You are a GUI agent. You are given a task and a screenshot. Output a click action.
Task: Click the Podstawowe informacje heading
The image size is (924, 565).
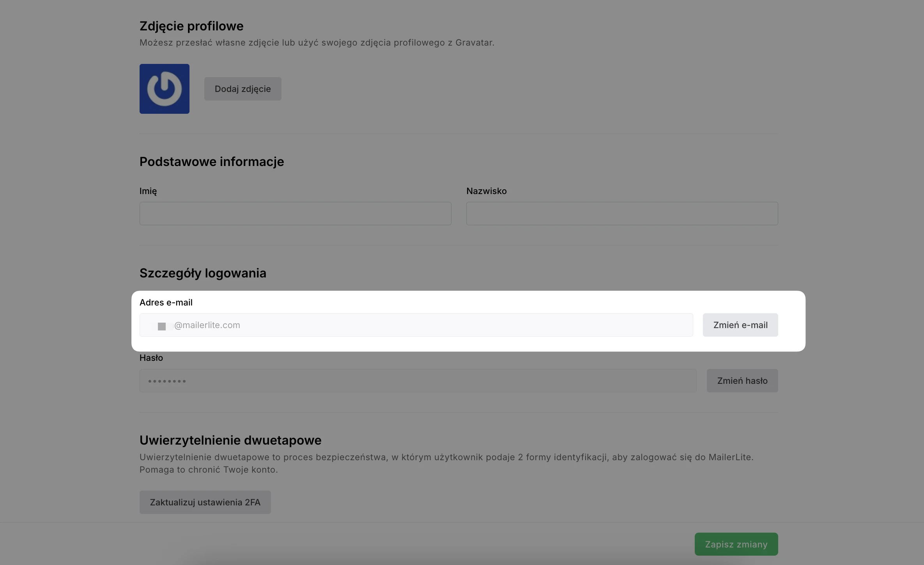point(212,162)
